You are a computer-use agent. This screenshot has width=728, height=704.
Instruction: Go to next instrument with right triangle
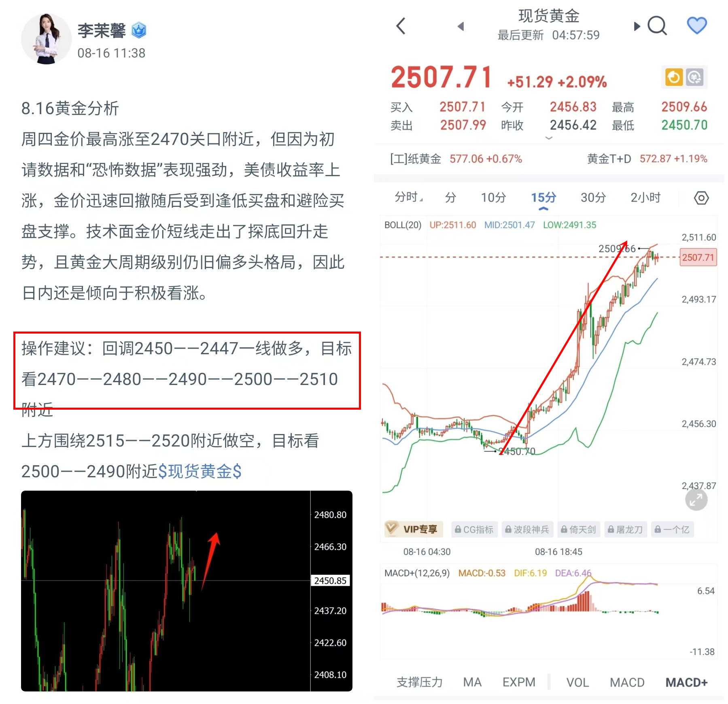click(637, 26)
